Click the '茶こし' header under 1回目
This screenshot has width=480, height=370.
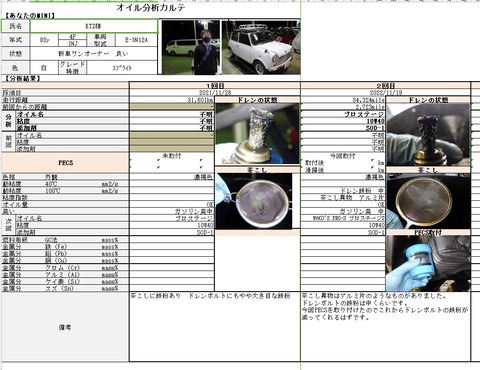click(257, 170)
